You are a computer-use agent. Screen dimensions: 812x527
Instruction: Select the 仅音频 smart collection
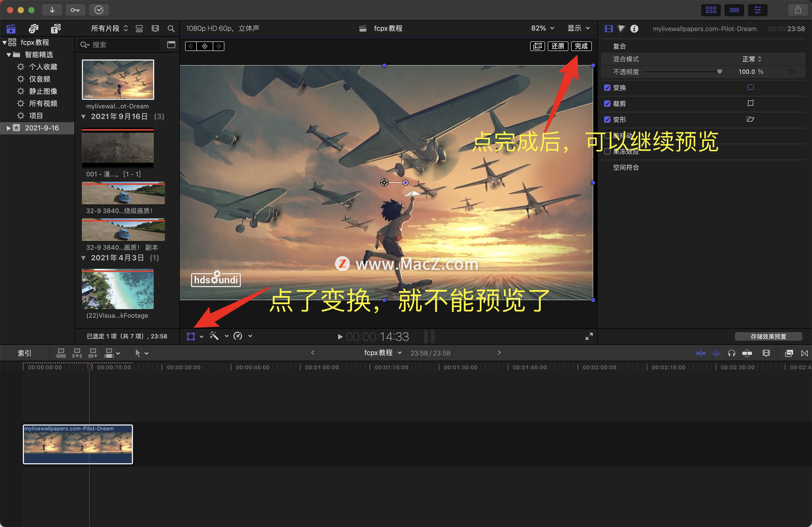pos(39,79)
